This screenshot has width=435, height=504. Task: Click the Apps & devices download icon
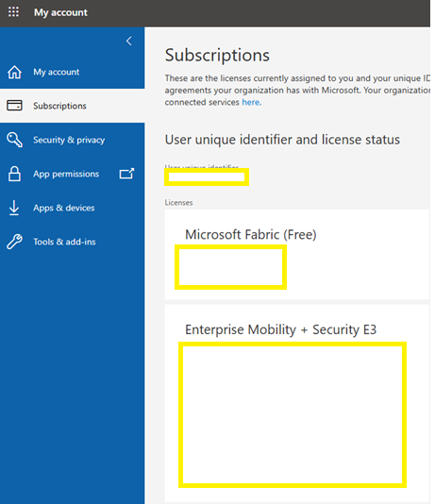(x=14, y=208)
